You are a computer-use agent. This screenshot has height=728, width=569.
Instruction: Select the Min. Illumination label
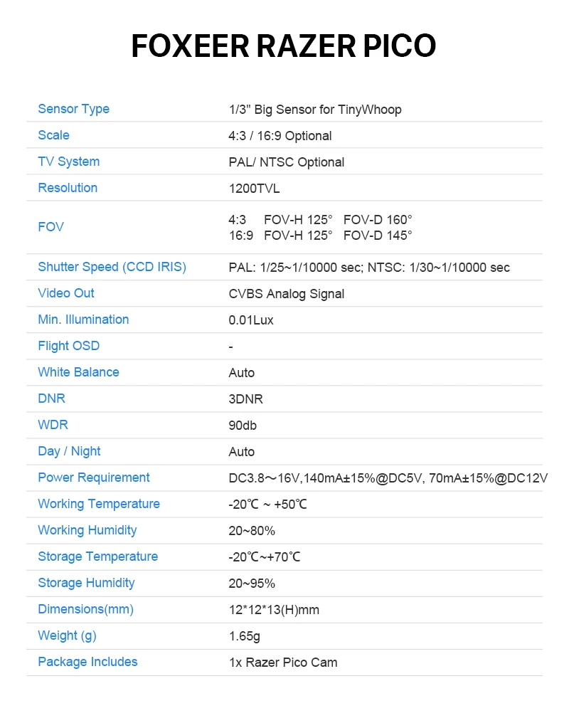[x=83, y=320]
